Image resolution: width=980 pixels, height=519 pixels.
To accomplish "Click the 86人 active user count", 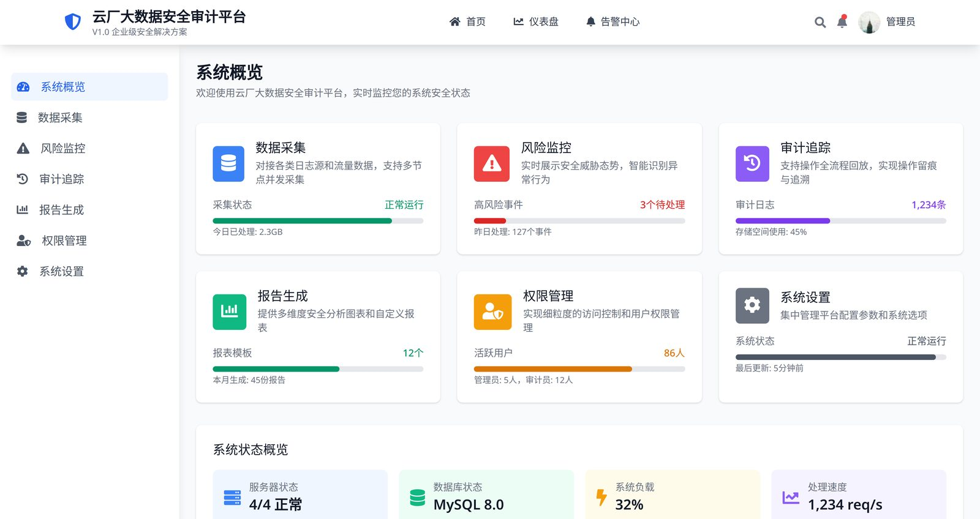I will coord(674,353).
